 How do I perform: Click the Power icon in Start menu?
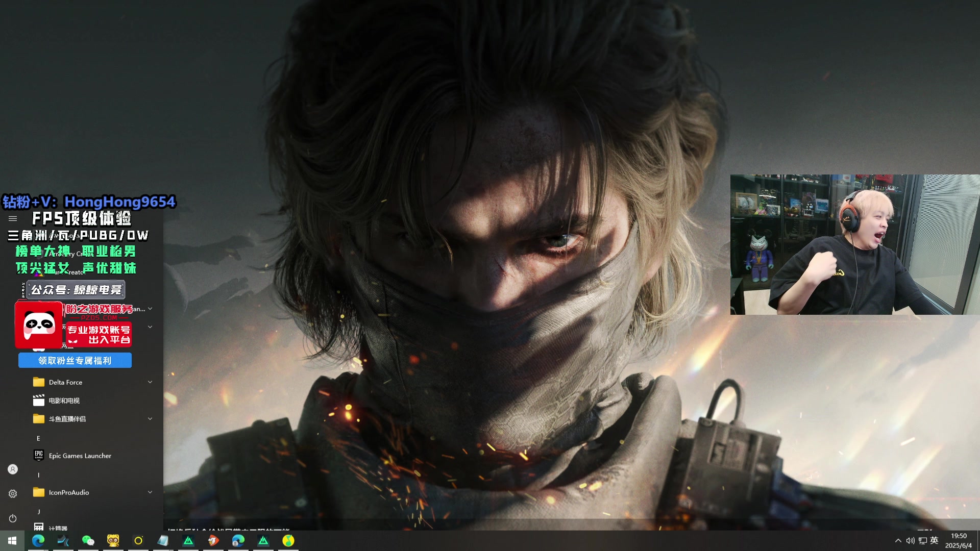(x=13, y=518)
